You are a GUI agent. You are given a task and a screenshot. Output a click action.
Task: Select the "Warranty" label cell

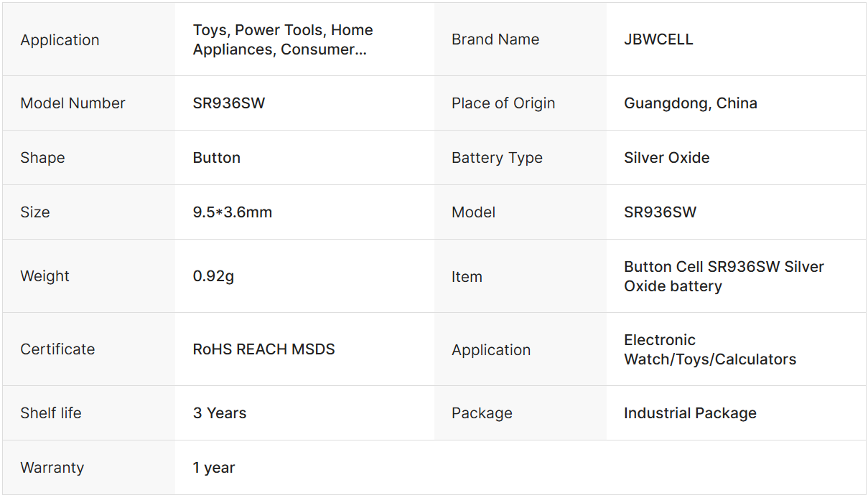click(52, 468)
